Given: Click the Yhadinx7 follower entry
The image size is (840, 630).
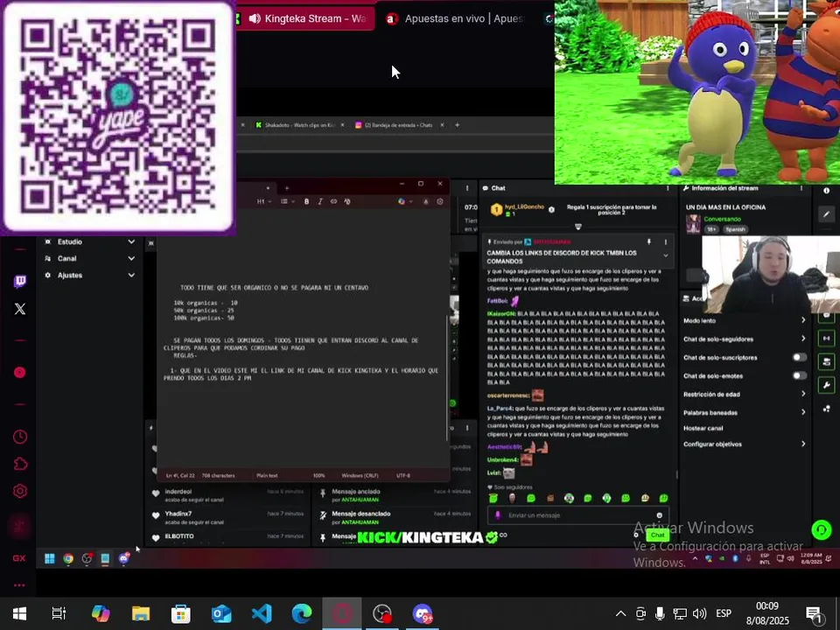Looking at the screenshot, I should 228,517.
